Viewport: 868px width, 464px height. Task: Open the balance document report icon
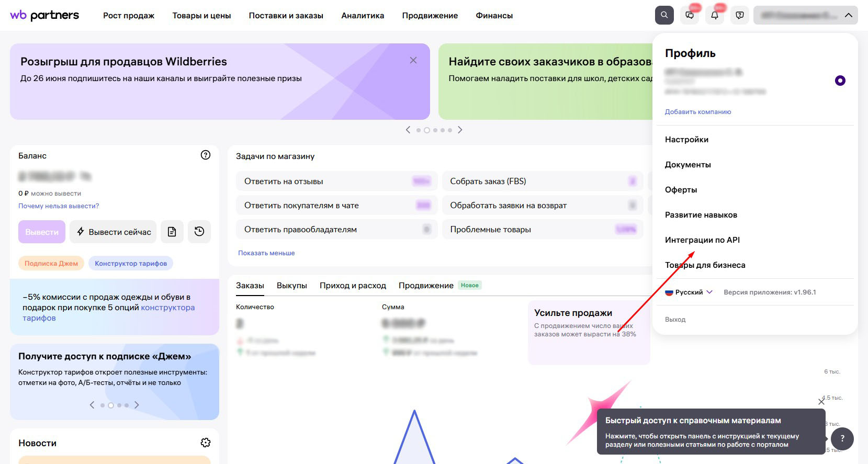coord(172,232)
